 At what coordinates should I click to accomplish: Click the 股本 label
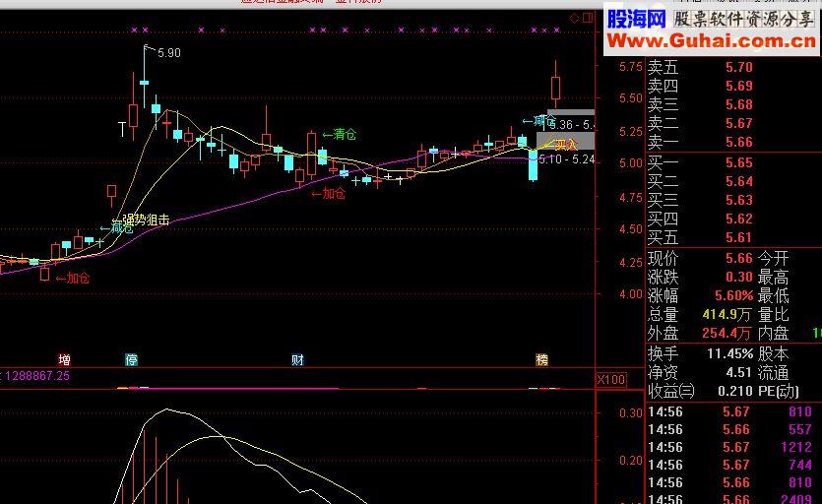tap(773, 354)
